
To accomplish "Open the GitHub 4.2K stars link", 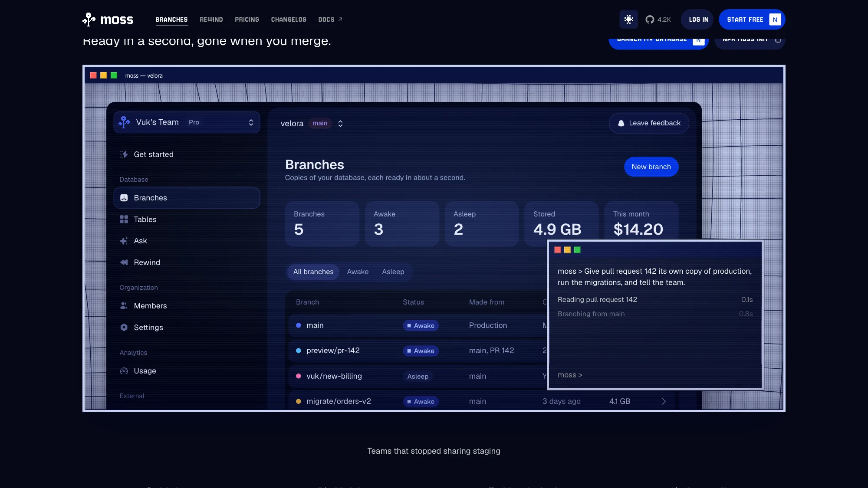I will click(x=658, y=20).
